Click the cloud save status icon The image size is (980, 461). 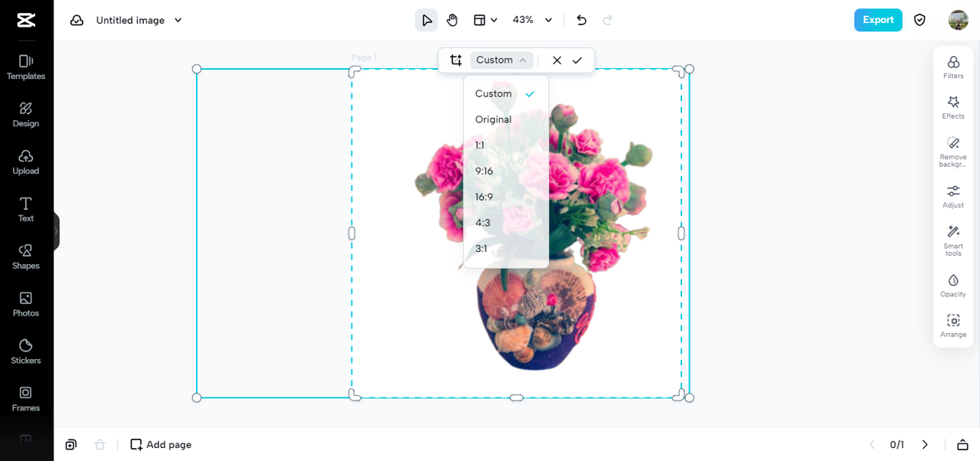pyautogui.click(x=77, y=21)
